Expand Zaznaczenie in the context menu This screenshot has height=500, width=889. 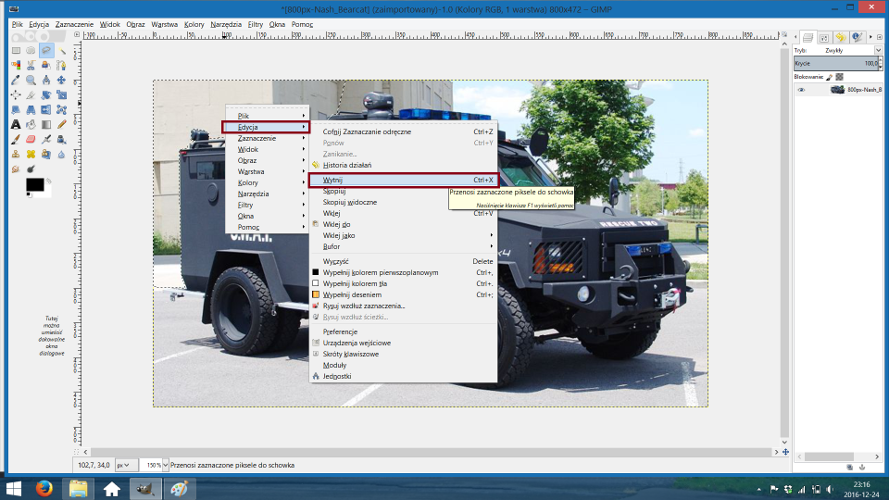(267, 138)
